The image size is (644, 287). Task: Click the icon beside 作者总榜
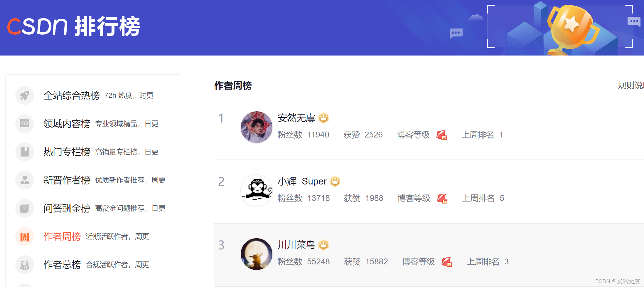(x=25, y=265)
